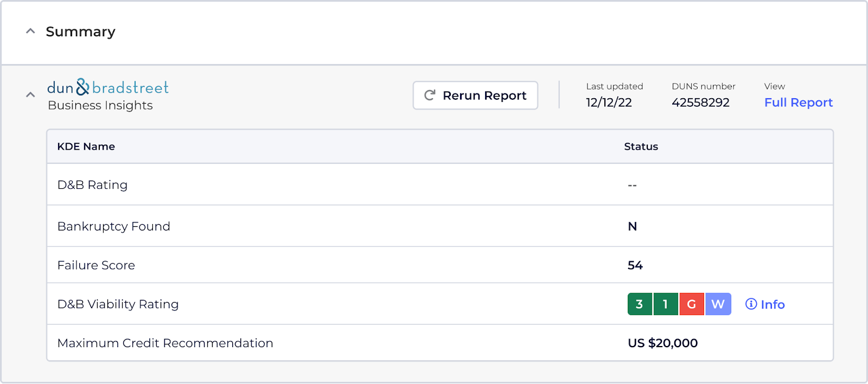Image resolution: width=868 pixels, height=384 pixels.
Task: Click the last updated date 12/12/22
Action: (609, 103)
